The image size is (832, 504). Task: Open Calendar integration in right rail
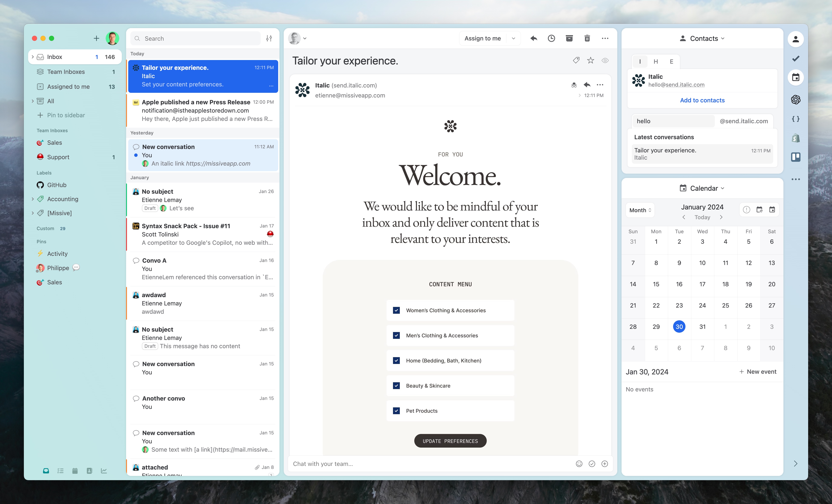(x=796, y=77)
